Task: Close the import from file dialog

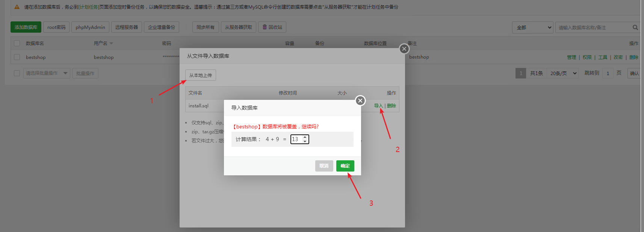Action: [x=404, y=49]
